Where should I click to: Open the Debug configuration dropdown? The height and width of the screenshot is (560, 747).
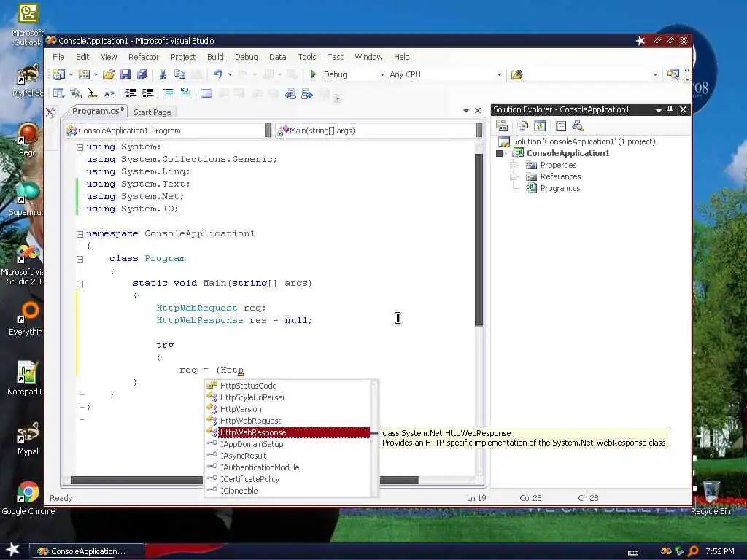(382, 75)
